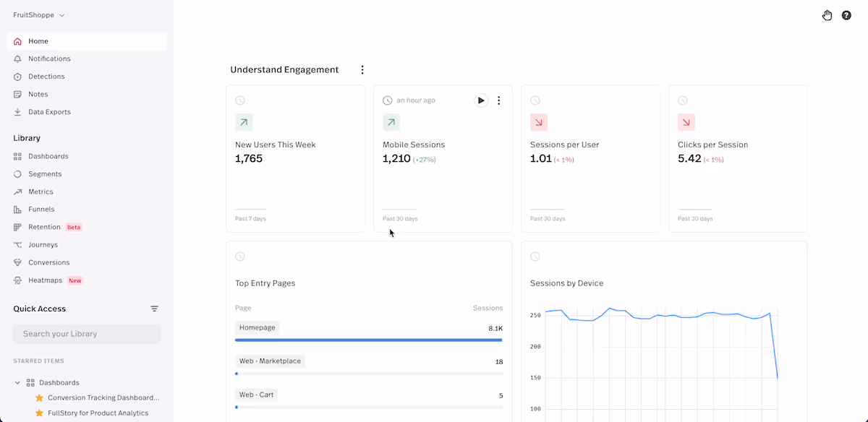This screenshot has width=868, height=422.
Task: Open the FruitShoppe account dropdown
Action: tap(39, 15)
